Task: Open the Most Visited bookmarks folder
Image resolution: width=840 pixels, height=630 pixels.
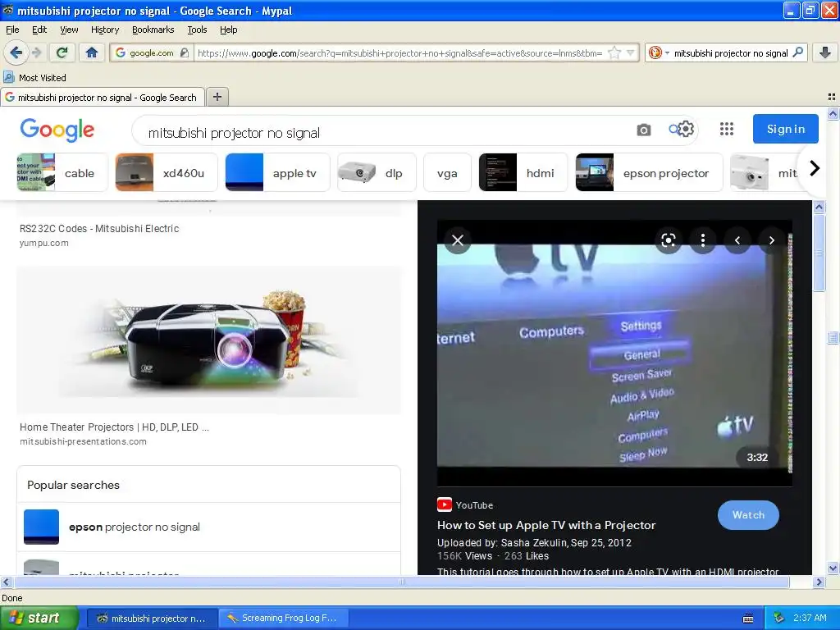Action: (x=34, y=78)
